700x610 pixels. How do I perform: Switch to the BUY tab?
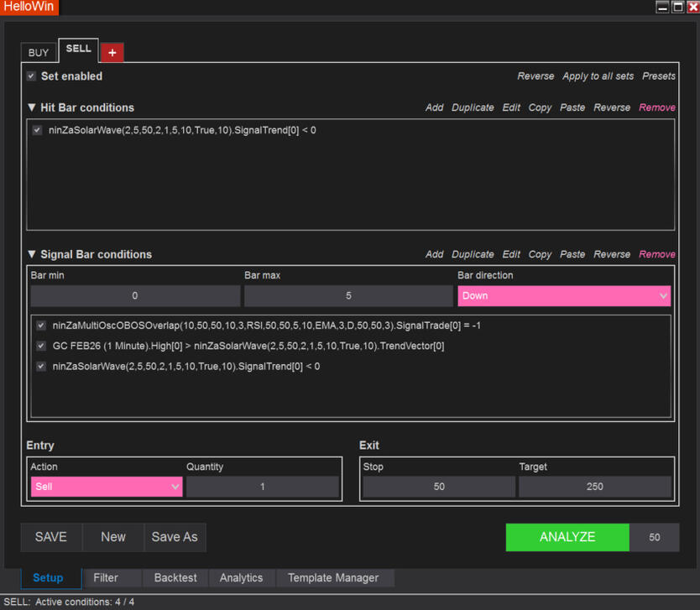coord(39,52)
